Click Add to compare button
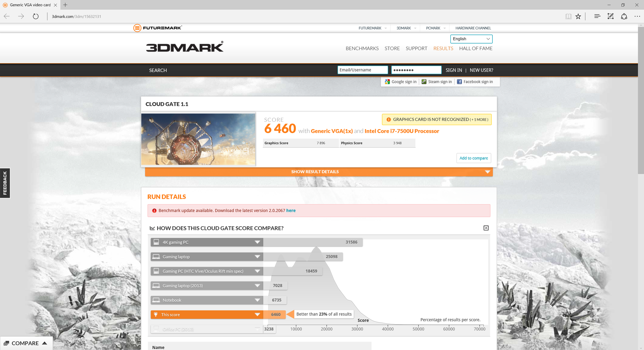644x350 pixels. (474, 158)
